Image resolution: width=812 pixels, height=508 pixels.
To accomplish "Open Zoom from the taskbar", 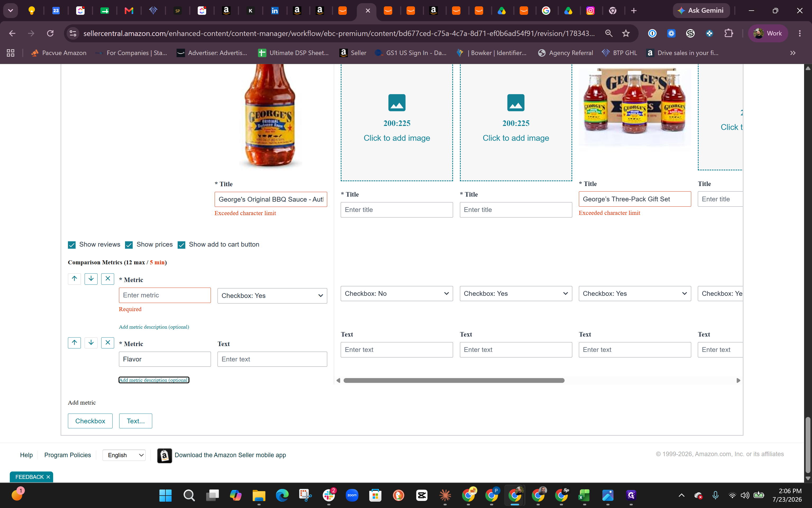I will click(352, 495).
